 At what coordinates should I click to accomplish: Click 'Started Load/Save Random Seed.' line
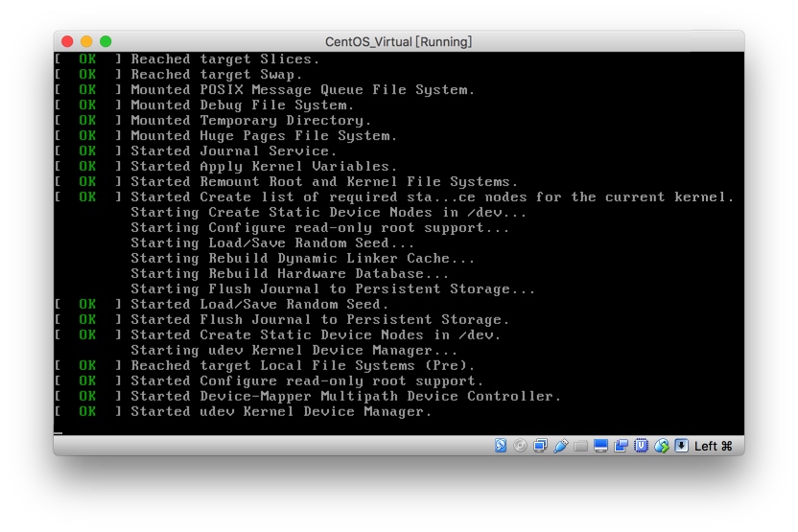pyautogui.click(x=260, y=304)
